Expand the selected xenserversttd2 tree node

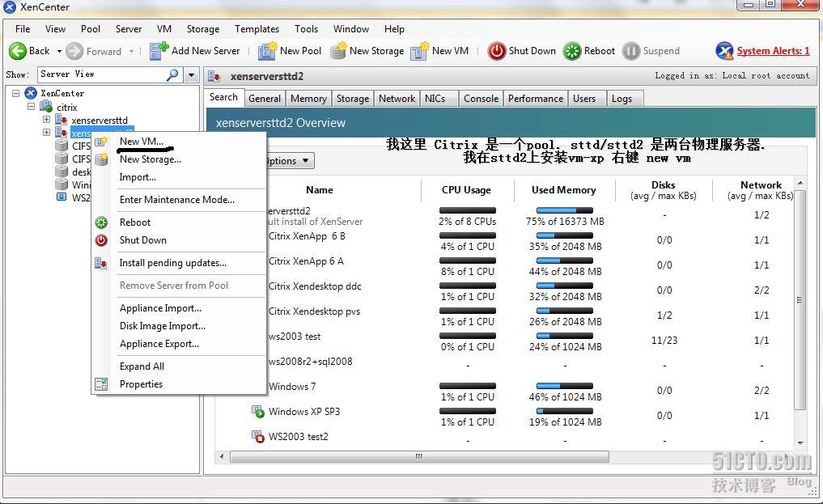pyautogui.click(x=46, y=132)
